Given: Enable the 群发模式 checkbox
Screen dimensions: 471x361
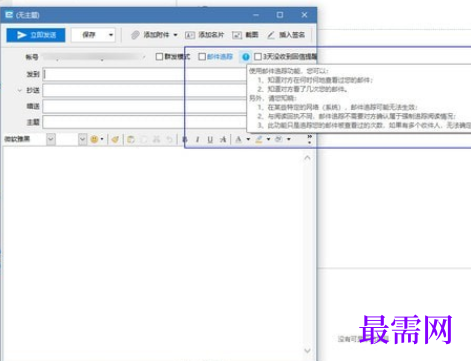Looking at the screenshot, I should (159, 57).
